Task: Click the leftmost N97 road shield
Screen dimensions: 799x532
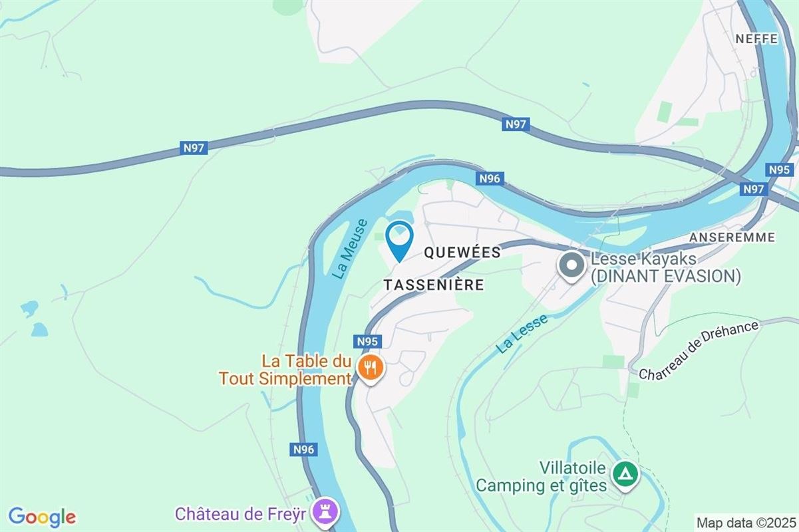Action: [x=194, y=148]
